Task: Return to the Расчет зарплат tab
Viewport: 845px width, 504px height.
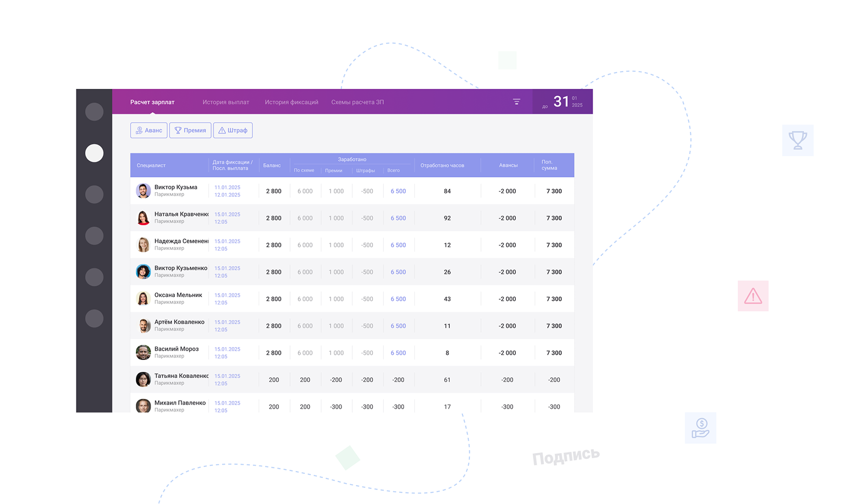Action: tap(152, 101)
